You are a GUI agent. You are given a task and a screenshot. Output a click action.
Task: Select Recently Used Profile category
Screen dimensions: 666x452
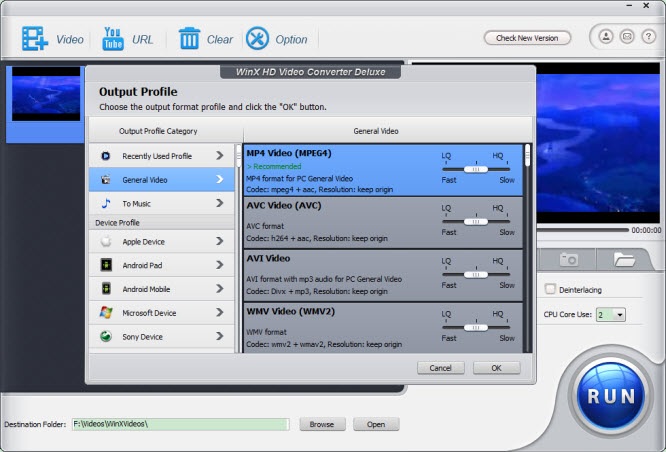(x=161, y=156)
